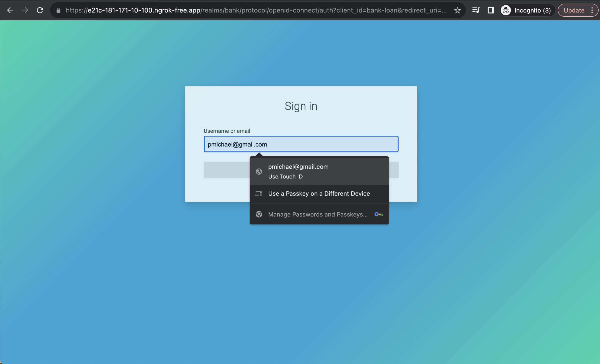Click the lock icon in address bar
The height and width of the screenshot is (364, 600).
point(58,10)
